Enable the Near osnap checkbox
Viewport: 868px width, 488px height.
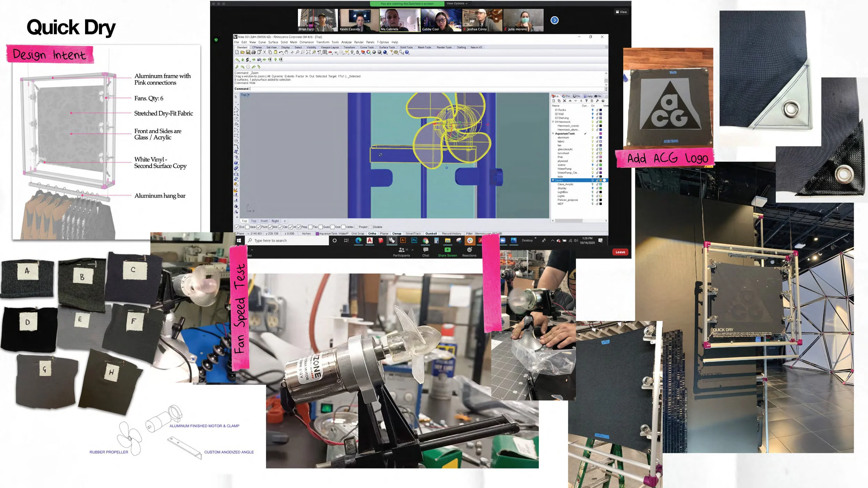pos(247,227)
